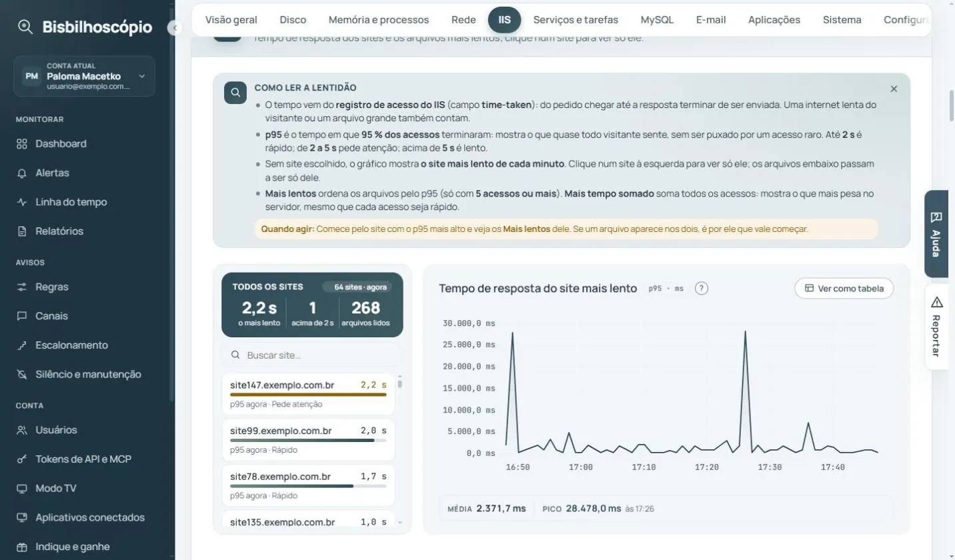Click the Reportar side button
Viewport: 955px width, 560px height.
click(936, 326)
